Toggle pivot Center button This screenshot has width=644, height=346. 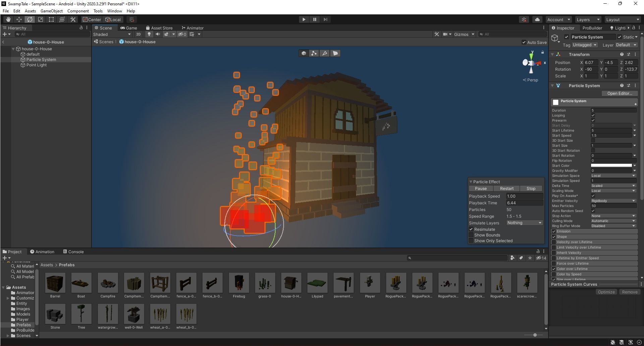pos(92,19)
